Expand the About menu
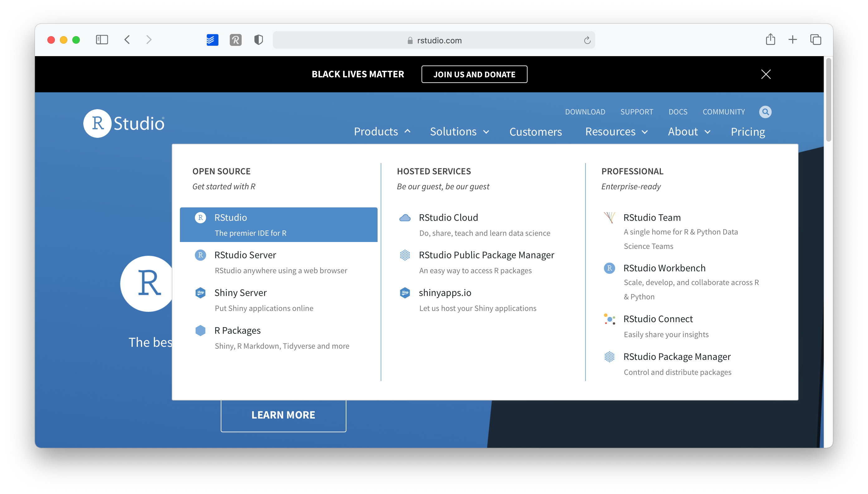Screen dimensions: 868x494 [x=689, y=132]
